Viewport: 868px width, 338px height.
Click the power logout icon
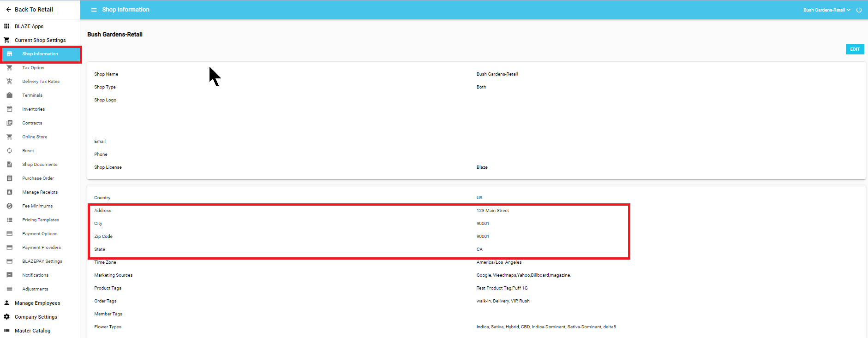pyautogui.click(x=859, y=10)
